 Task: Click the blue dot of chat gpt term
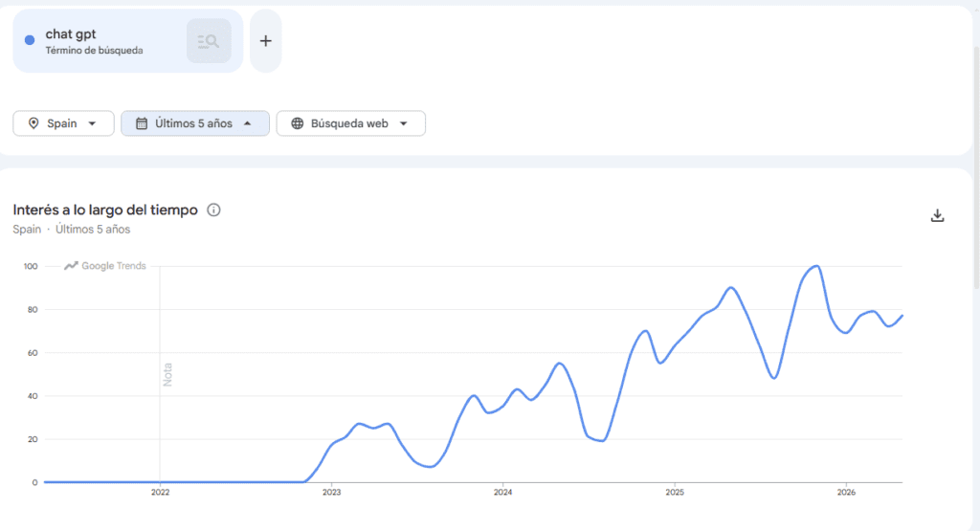(30, 40)
